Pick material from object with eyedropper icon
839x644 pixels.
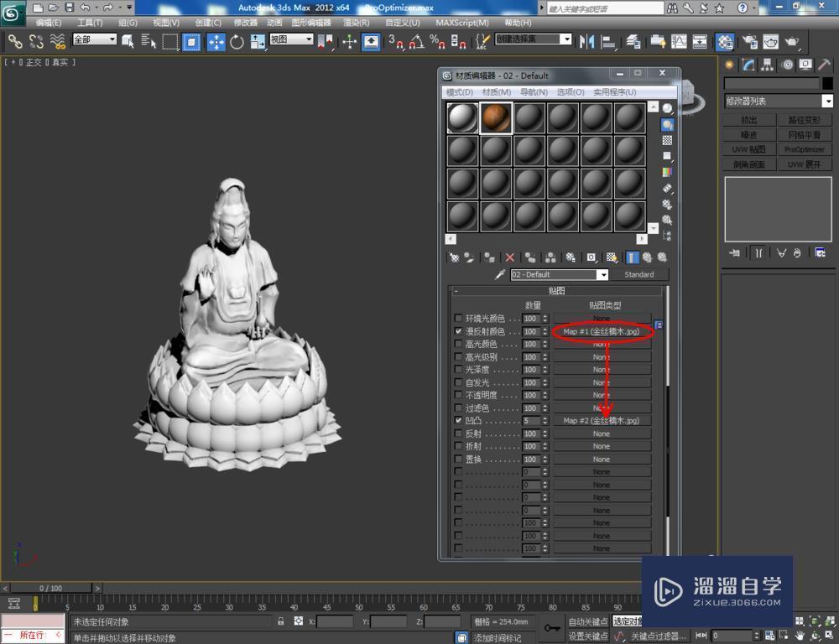(499, 274)
